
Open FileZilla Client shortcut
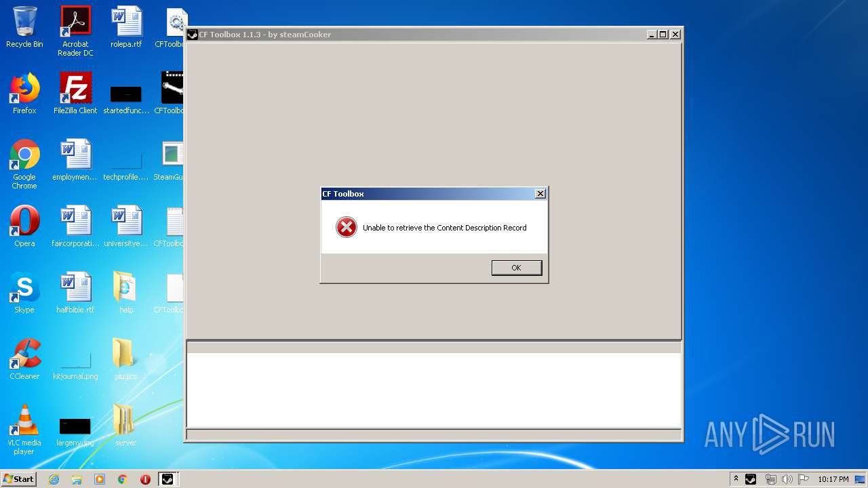coord(75,94)
